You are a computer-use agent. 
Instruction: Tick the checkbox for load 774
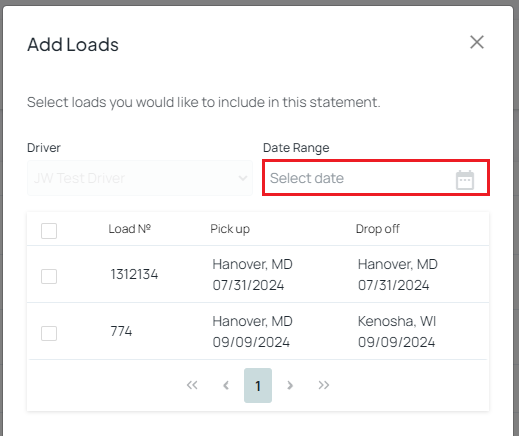[x=49, y=333]
